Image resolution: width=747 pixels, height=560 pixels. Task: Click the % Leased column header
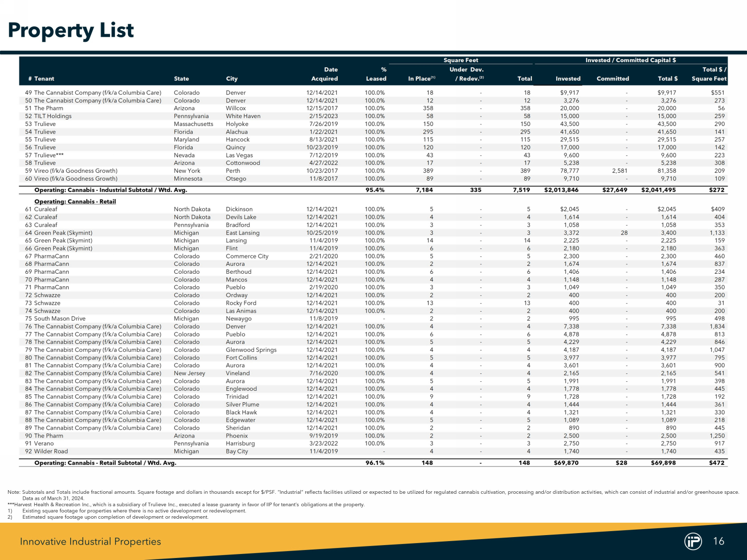pyautogui.click(x=376, y=74)
